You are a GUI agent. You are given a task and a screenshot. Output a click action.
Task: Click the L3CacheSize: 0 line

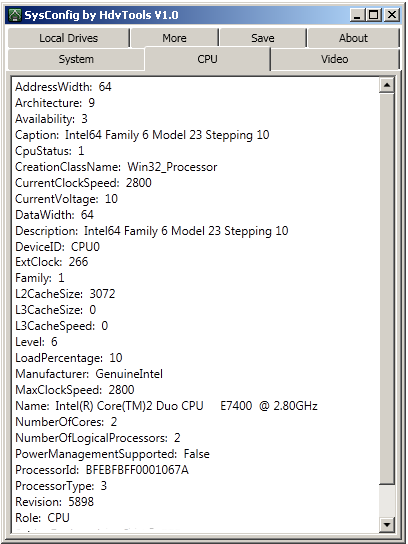click(56, 310)
